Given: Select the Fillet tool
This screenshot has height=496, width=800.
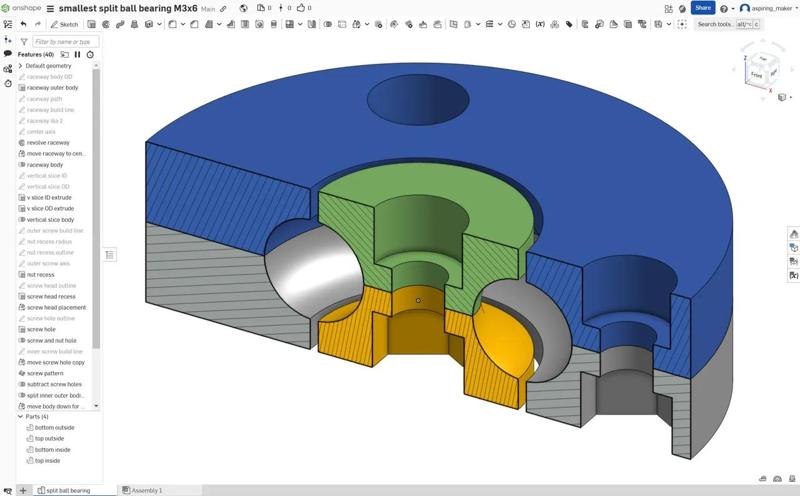Looking at the screenshot, I should pyautogui.click(x=172, y=24).
